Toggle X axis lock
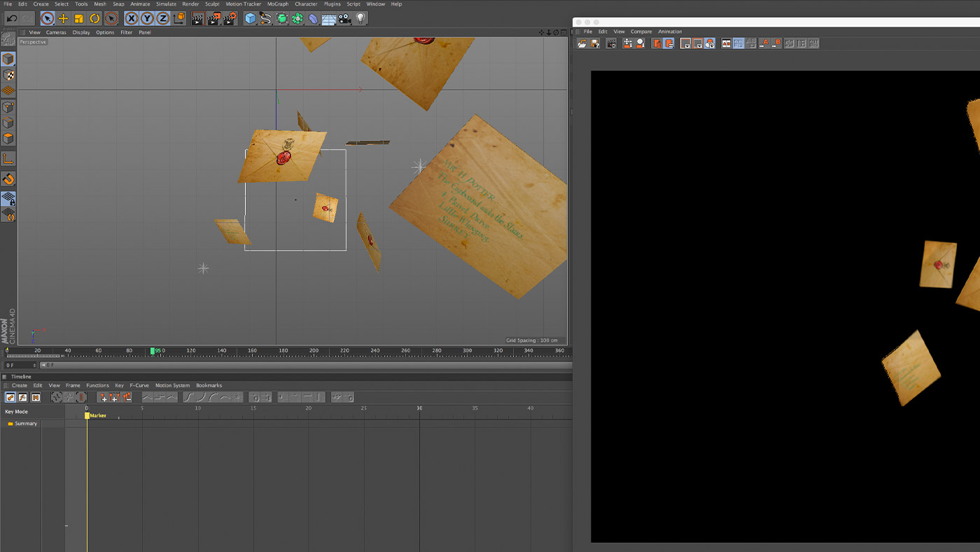The height and width of the screenshot is (552, 980). coord(132,18)
